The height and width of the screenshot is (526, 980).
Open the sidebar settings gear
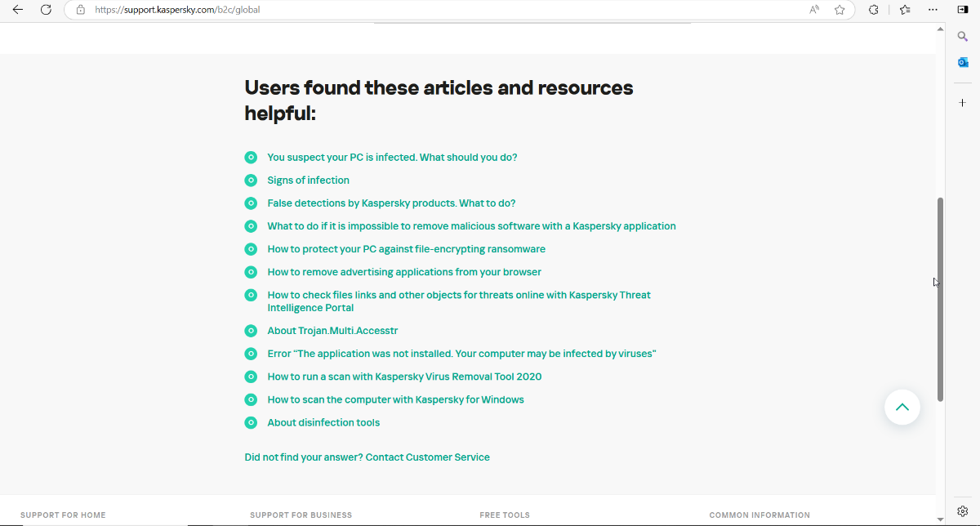[x=963, y=510]
